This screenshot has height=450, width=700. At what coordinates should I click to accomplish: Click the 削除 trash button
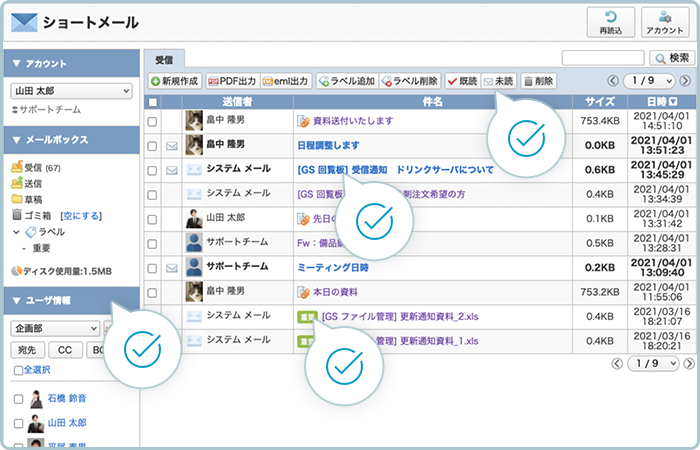coord(538,81)
